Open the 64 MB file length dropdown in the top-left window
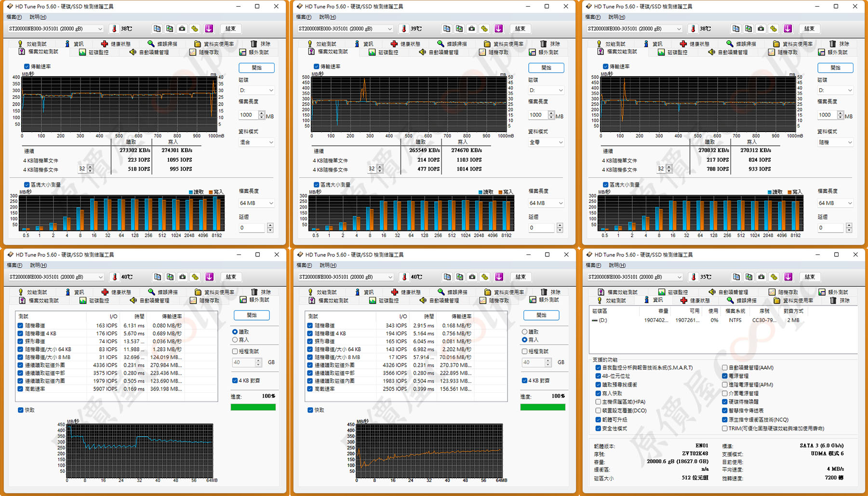Screen dimensions: 868x496 (257, 203)
